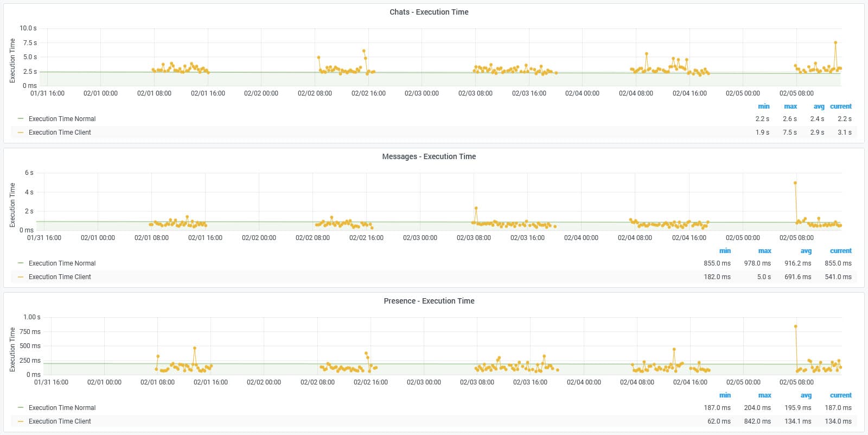Click yellow color line icon in Chats legend

[x=21, y=133]
